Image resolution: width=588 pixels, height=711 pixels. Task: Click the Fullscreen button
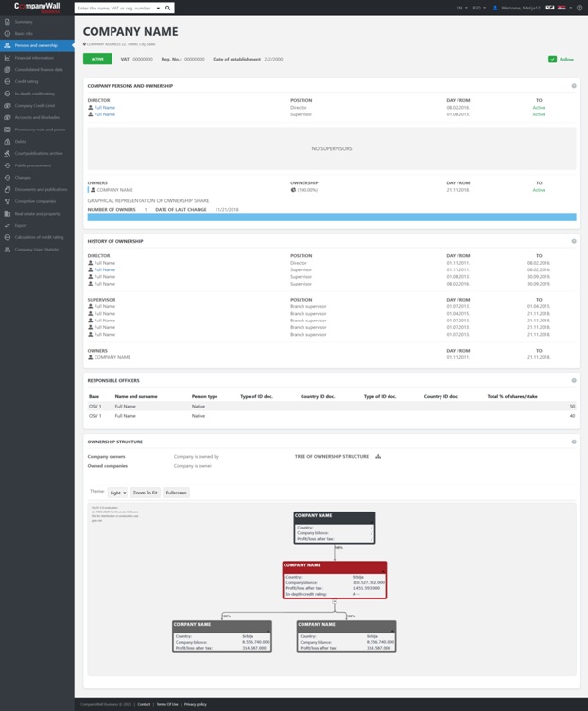(x=176, y=493)
